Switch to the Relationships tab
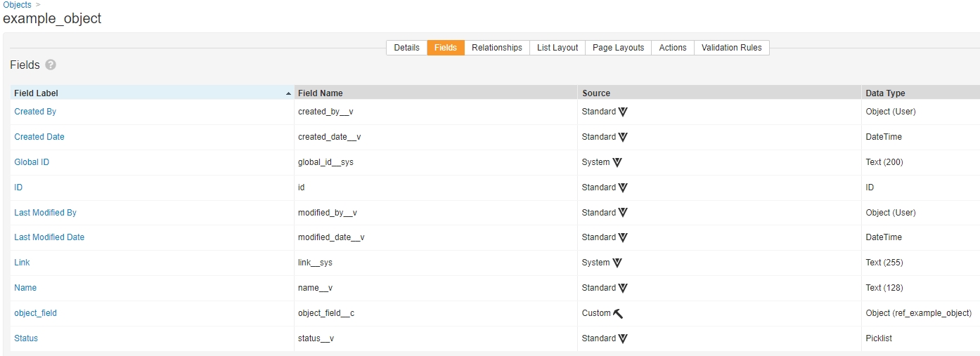980x356 pixels. (x=496, y=48)
